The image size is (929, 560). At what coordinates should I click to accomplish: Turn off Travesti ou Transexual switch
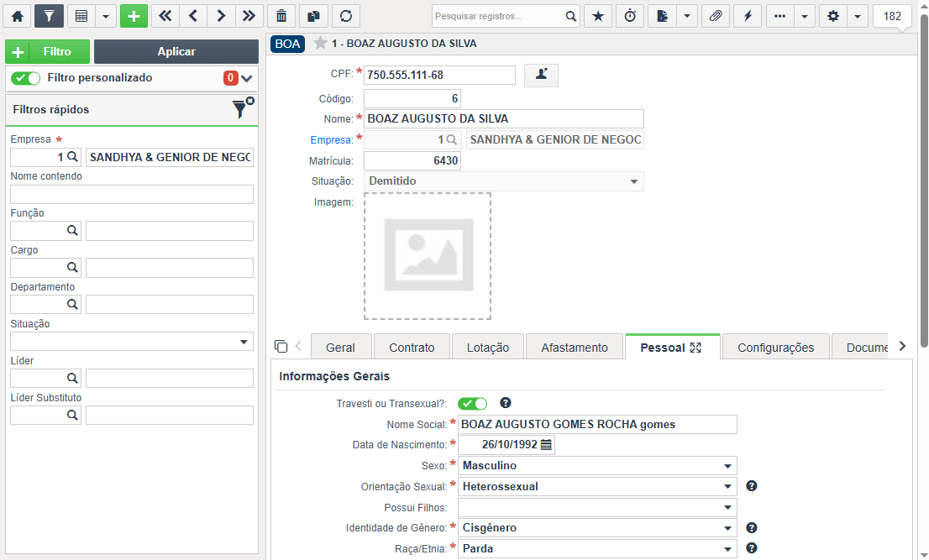472,404
